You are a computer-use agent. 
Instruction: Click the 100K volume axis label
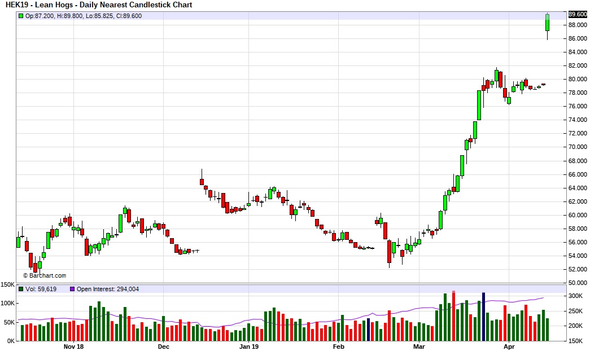pos(7,303)
